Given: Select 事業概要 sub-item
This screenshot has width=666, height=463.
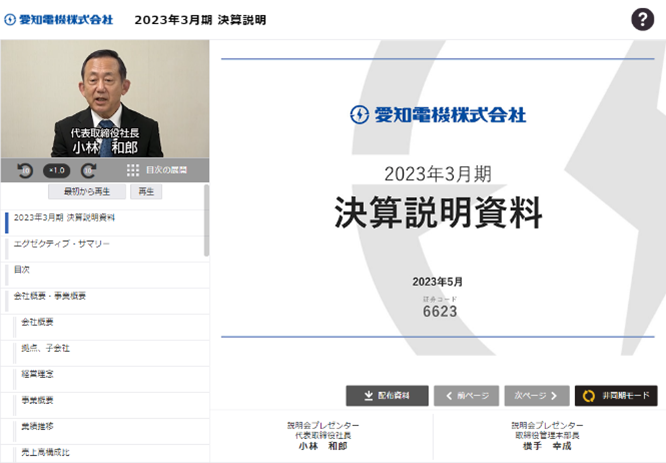Looking at the screenshot, I should (x=105, y=405).
